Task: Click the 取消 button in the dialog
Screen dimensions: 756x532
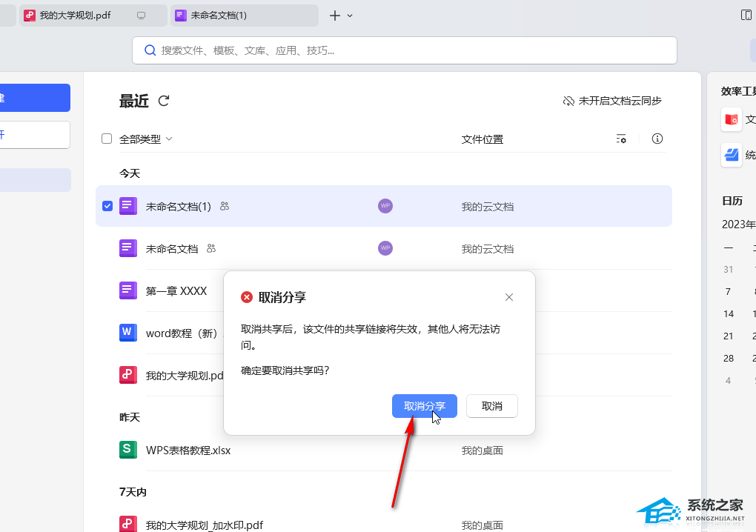Action: point(492,406)
